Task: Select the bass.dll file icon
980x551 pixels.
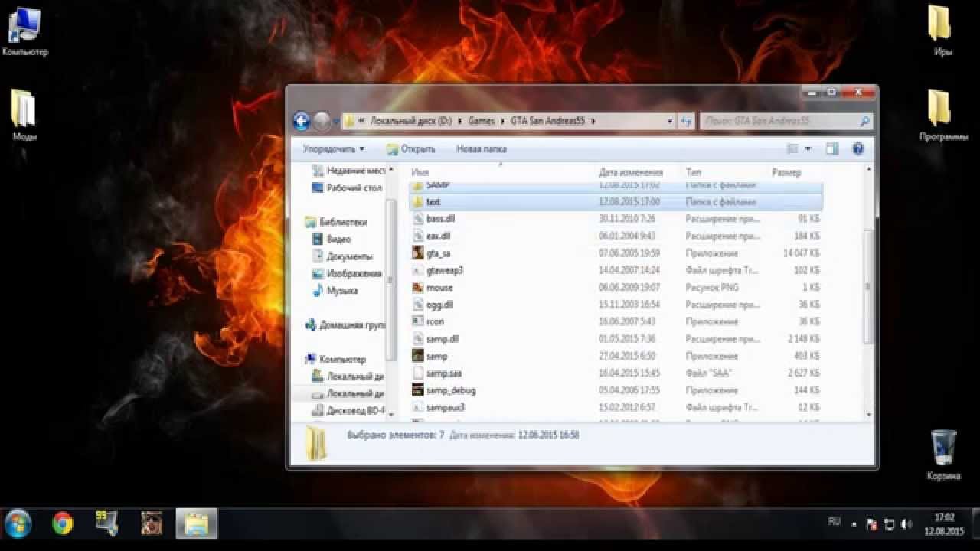Action: [418, 219]
